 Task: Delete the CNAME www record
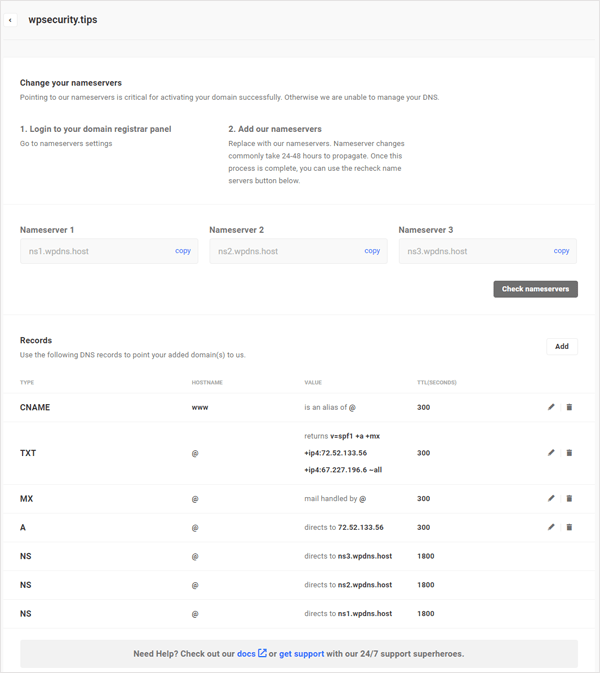pos(569,407)
